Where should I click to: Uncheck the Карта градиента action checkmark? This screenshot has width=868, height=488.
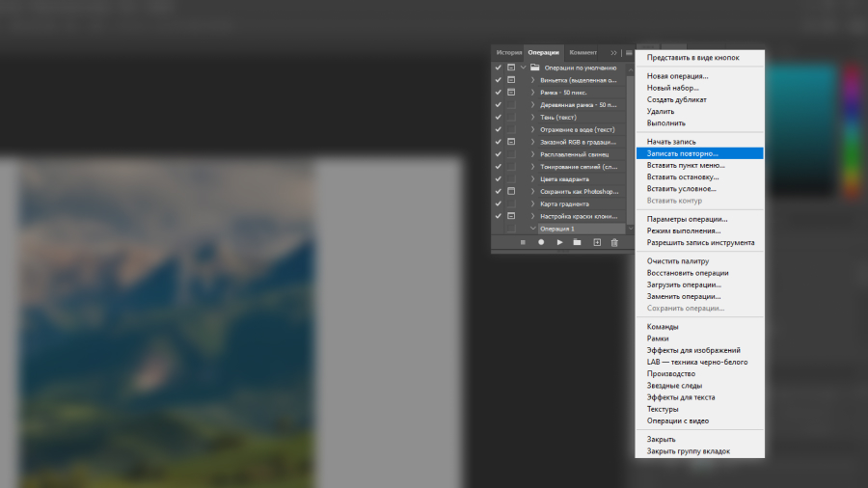[498, 203]
